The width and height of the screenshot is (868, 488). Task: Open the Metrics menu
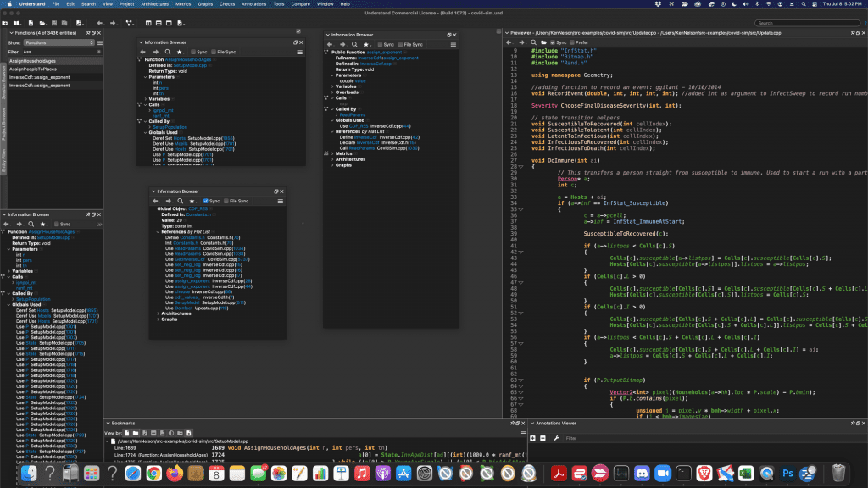[x=183, y=4]
